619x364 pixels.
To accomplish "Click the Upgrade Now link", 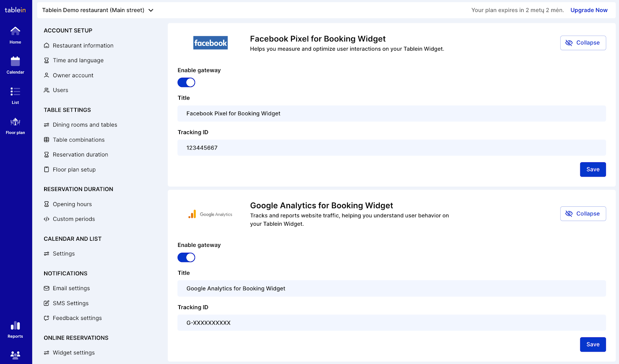I will pos(589,10).
